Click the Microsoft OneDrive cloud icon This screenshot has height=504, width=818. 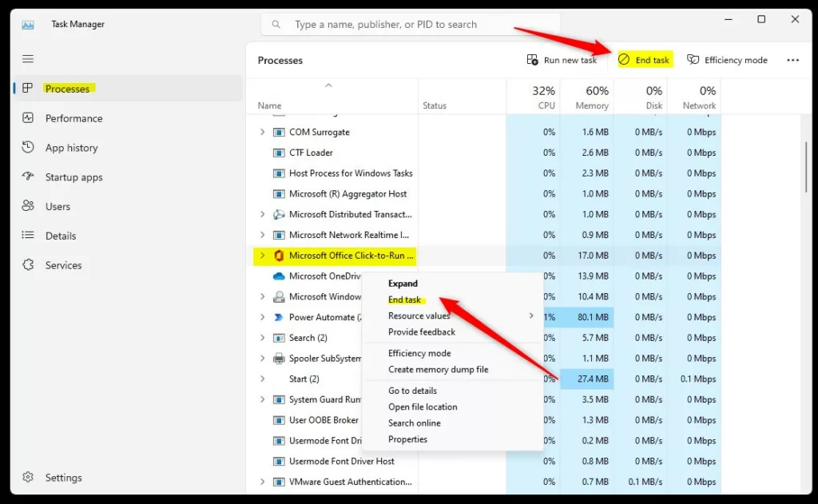(279, 276)
